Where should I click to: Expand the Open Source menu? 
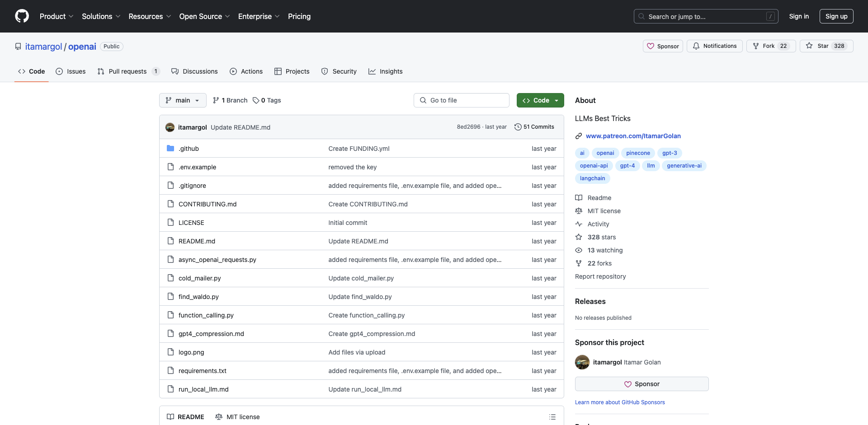[x=205, y=16]
